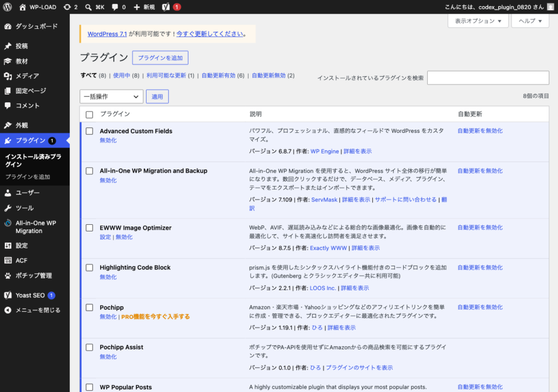Open プラグインのサイトを表示 for Pochipp Assist
The height and width of the screenshot is (392, 558).
pyautogui.click(x=360, y=367)
